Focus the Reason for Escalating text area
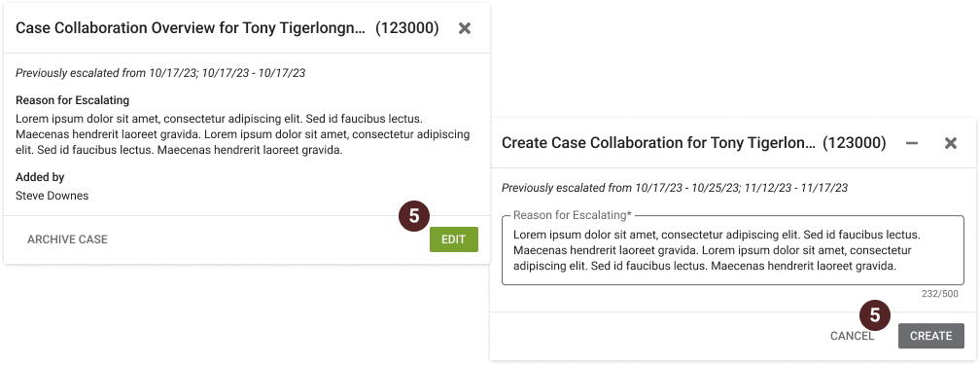Viewport: 980px width, 366px height. click(732, 251)
